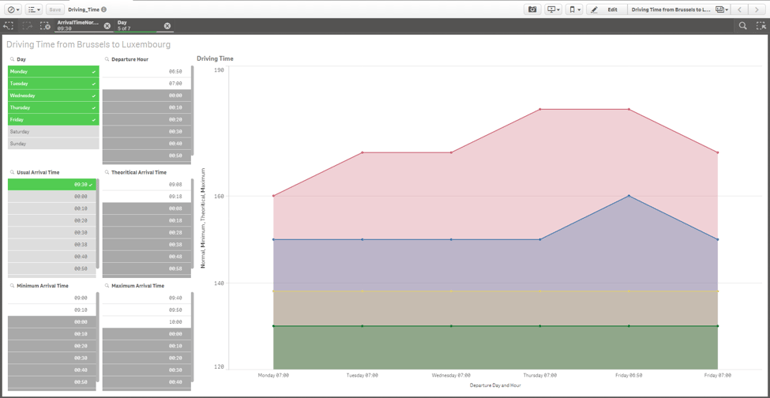Click green line point at Wednesday 07:00
This screenshot has width=770, height=398.
(451, 326)
